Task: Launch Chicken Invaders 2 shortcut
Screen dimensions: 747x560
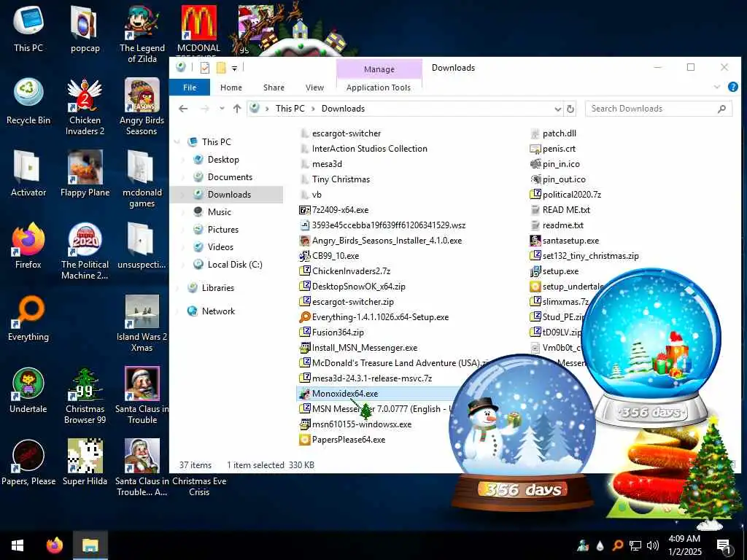Action: click(85, 106)
